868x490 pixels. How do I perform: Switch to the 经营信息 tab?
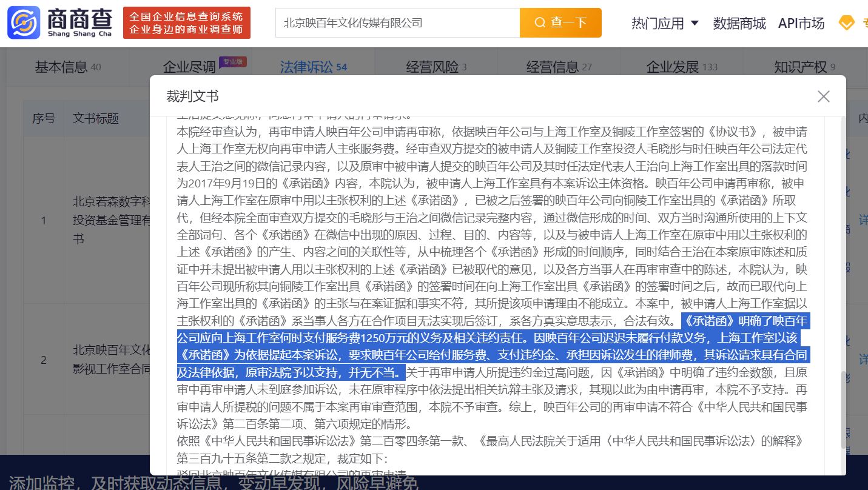pyautogui.click(x=559, y=67)
